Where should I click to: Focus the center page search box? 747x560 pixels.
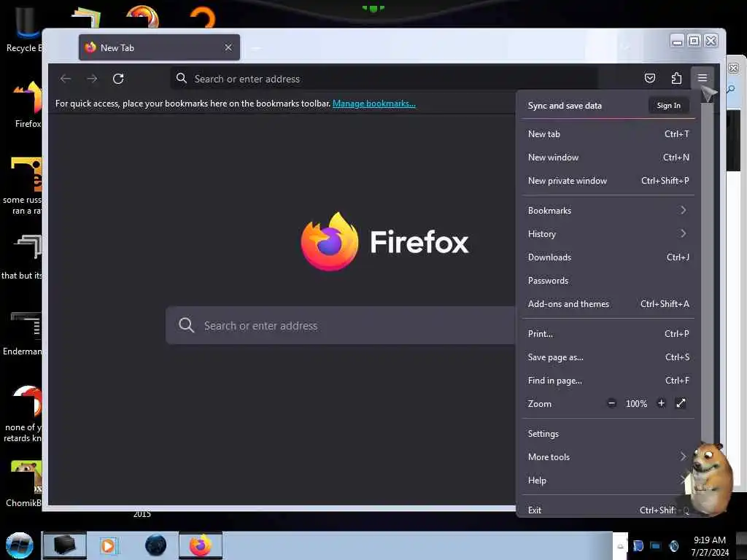(x=341, y=325)
